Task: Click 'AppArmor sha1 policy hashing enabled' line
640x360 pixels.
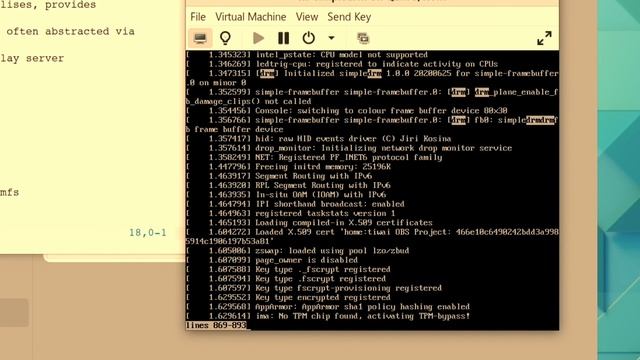Action: pos(328,307)
